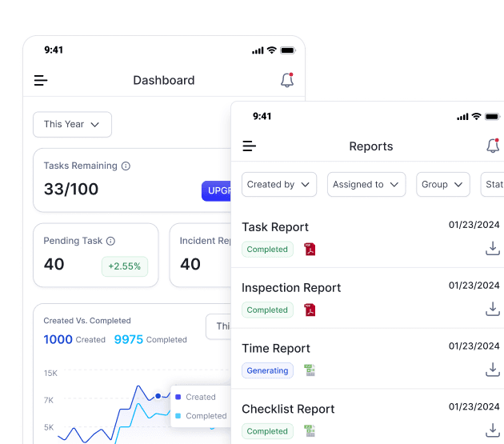
Task: Download the Task Report
Action: [493, 248]
